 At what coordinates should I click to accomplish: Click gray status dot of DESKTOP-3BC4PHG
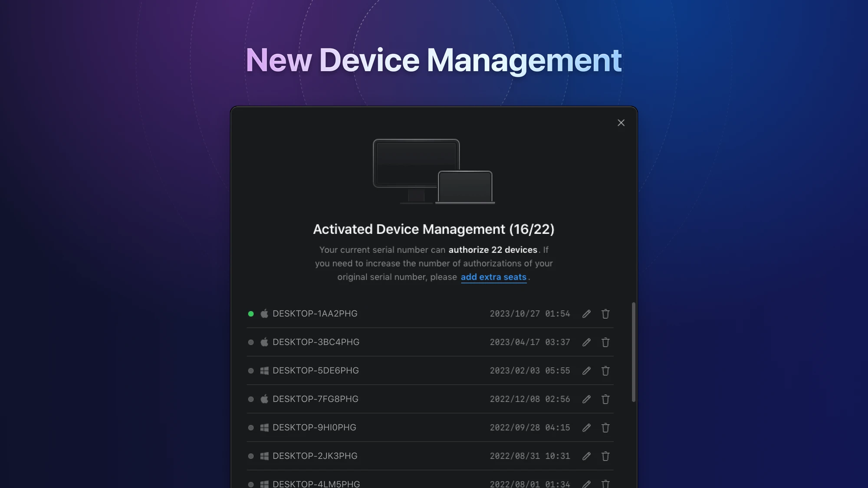click(x=251, y=342)
